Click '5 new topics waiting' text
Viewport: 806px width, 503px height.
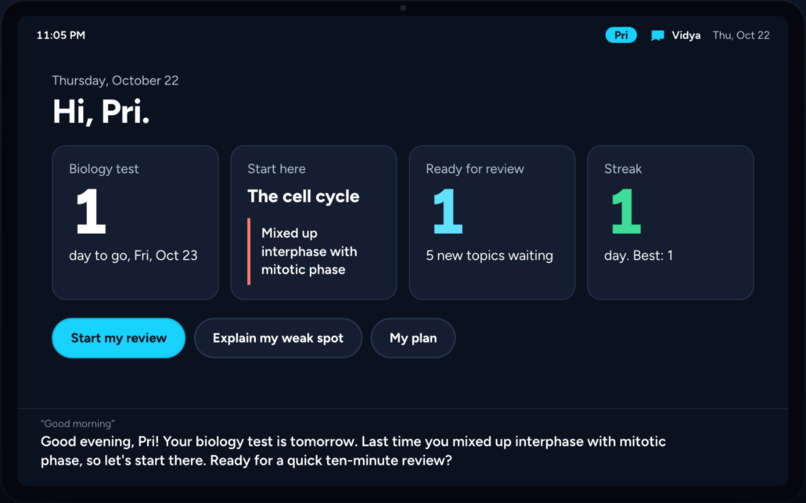tap(489, 255)
